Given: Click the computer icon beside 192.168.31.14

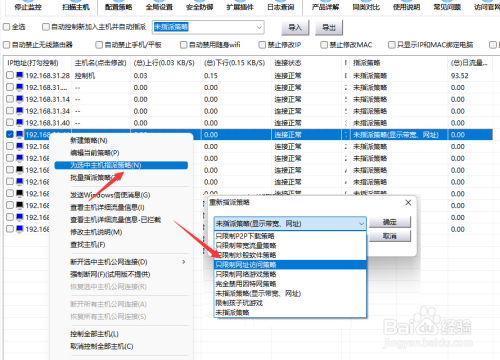Looking at the screenshot, I should click(x=20, y=99).
